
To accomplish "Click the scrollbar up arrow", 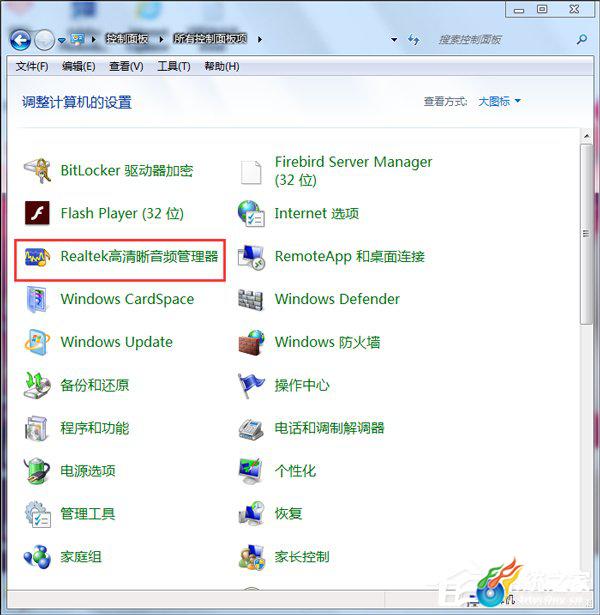I will [x=587, y=136].
